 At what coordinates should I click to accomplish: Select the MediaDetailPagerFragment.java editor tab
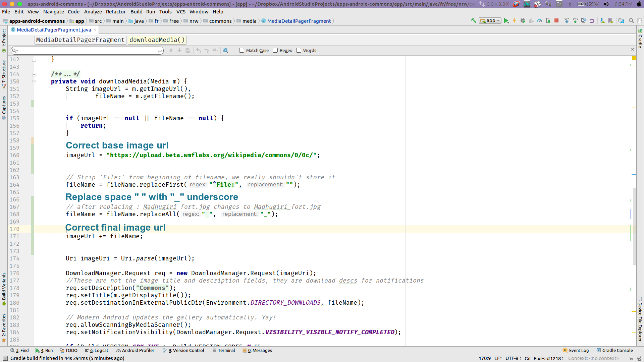pyautogui.click(x=54, y=30)
